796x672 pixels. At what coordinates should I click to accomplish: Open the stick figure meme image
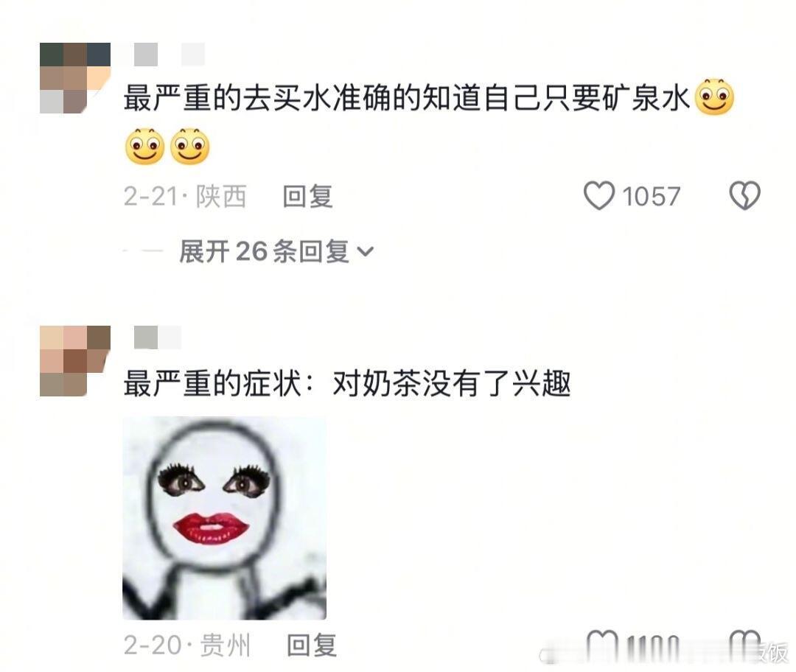tap(224, 518)
